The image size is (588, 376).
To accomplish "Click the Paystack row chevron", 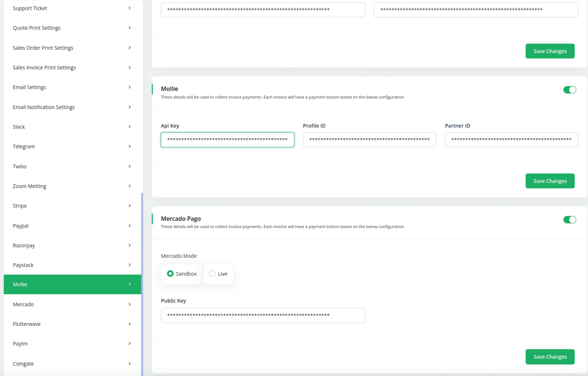I will [x=130, y=265].
